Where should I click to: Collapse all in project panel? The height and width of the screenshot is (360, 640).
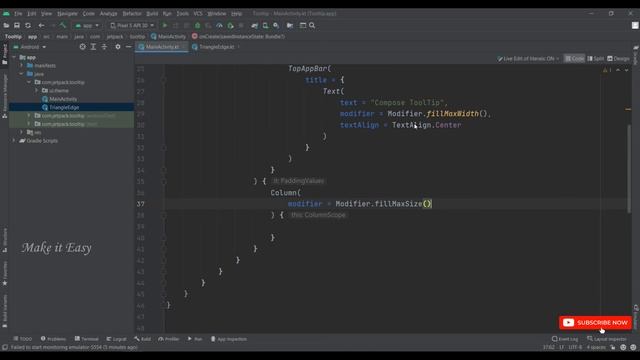(104, 47)
